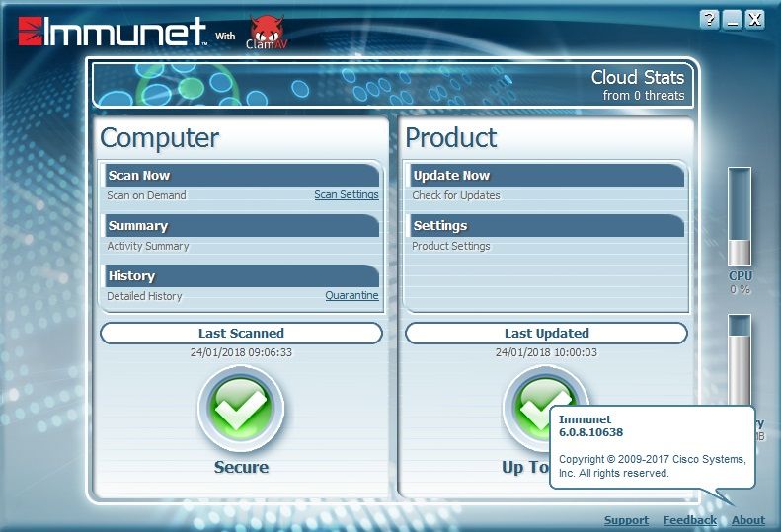Open the Summary section
This screenshot has height=532, width=781.
tap(242, 226)
